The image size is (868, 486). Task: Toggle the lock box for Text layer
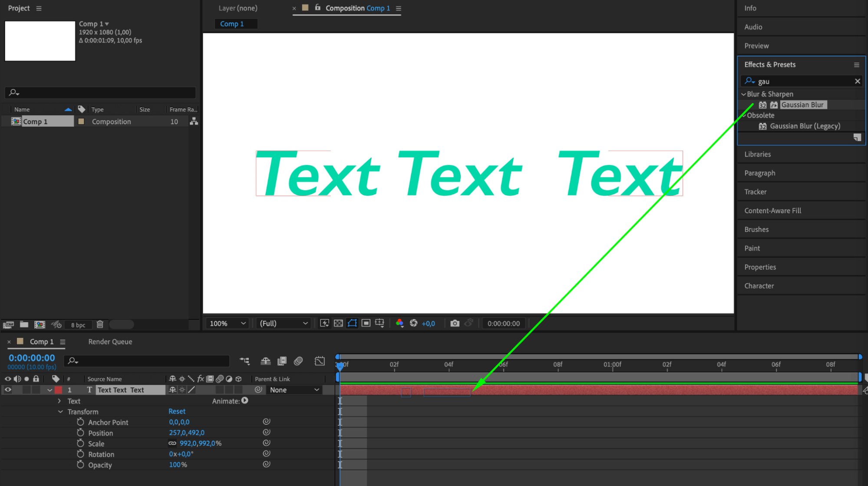36,390
